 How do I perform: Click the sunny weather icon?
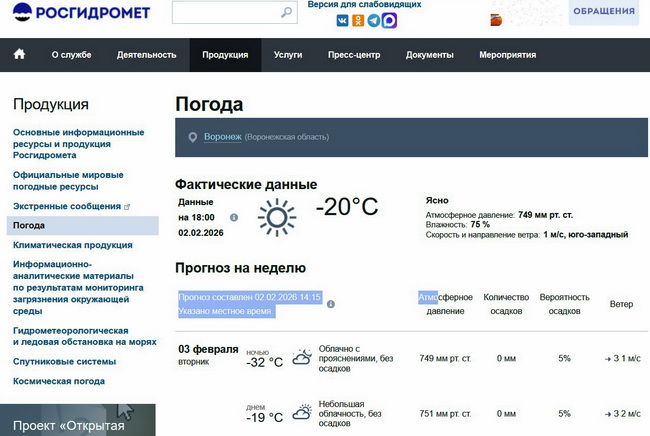(x=277, y=217)
